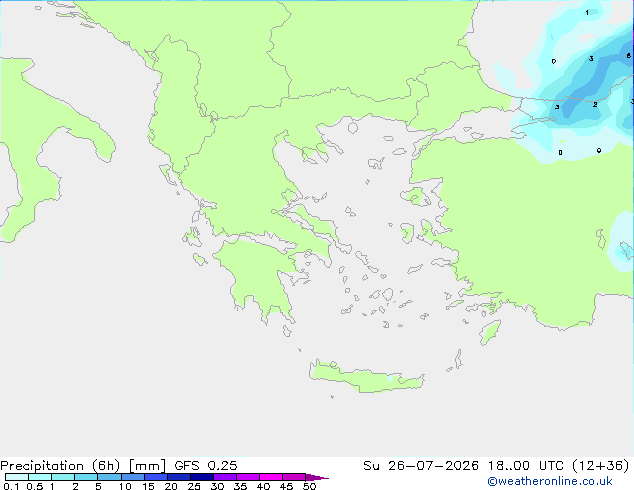
Task: Click the '18..00 UTC' time text
Action: point(525,466)
